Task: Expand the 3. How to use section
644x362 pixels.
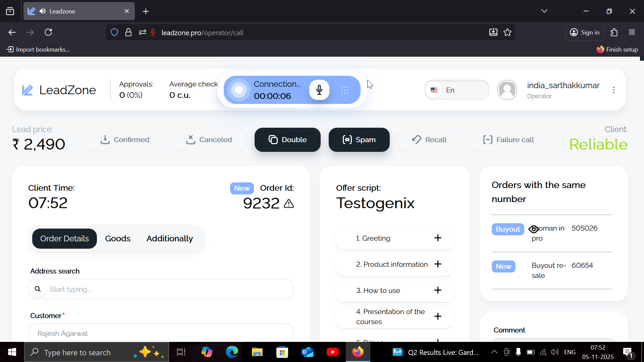Action: tap(438, 290)
